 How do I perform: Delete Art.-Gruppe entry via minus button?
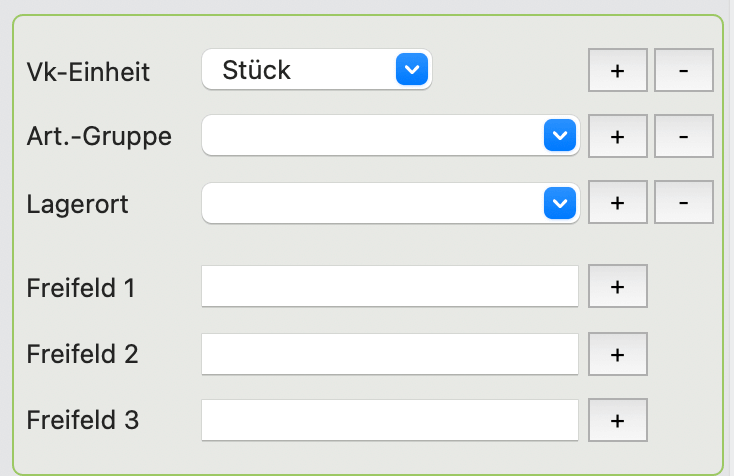tap(683, 136)
